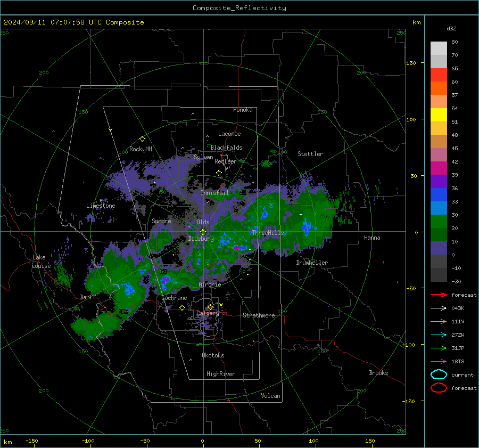Click the Vulcan label on map
Image resolution: width=479 pixels, height=448 pixels.
point(270,396)
